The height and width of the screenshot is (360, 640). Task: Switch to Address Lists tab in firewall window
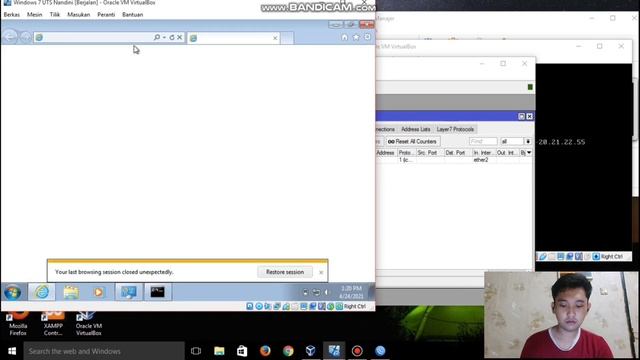[x=416, y=129]
